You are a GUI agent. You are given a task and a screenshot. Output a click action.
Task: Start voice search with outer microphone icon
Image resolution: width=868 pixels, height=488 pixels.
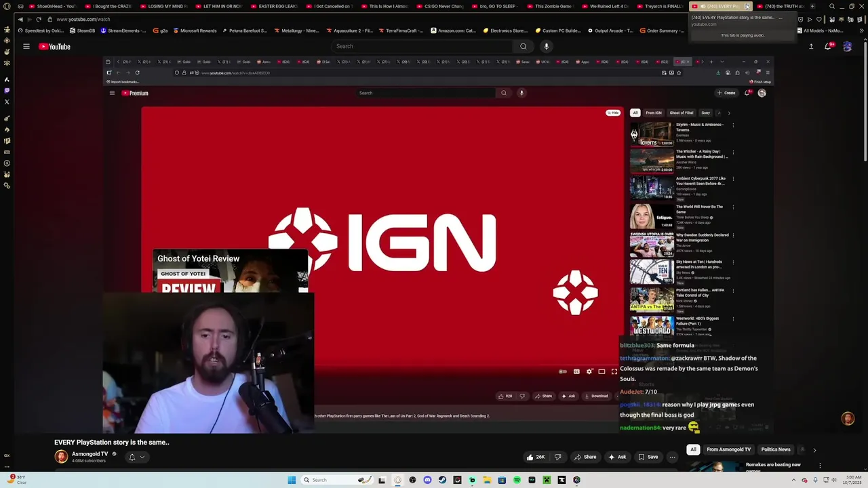click(546, 46)
